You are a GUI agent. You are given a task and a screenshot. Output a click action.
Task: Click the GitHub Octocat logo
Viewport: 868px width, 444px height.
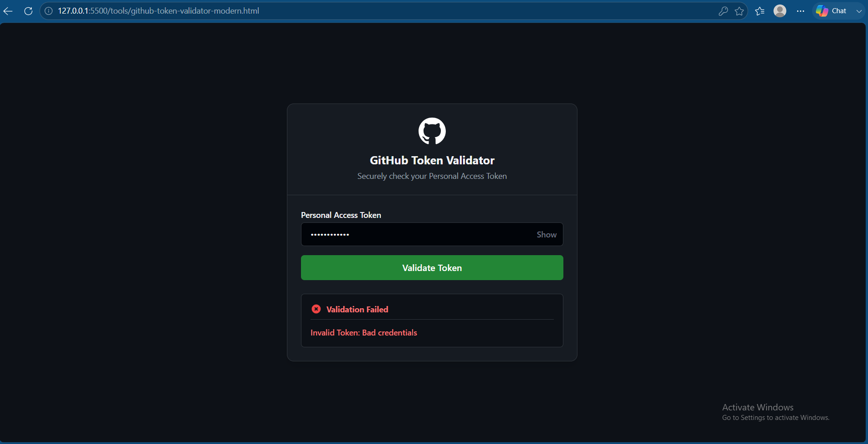point(432,131)
